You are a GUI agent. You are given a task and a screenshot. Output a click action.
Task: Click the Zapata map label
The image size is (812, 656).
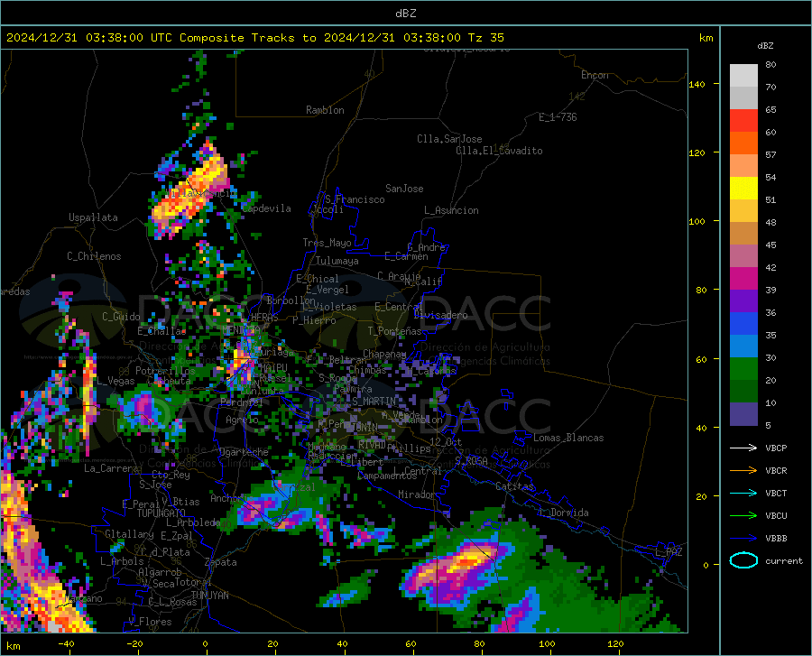[221, 562]
